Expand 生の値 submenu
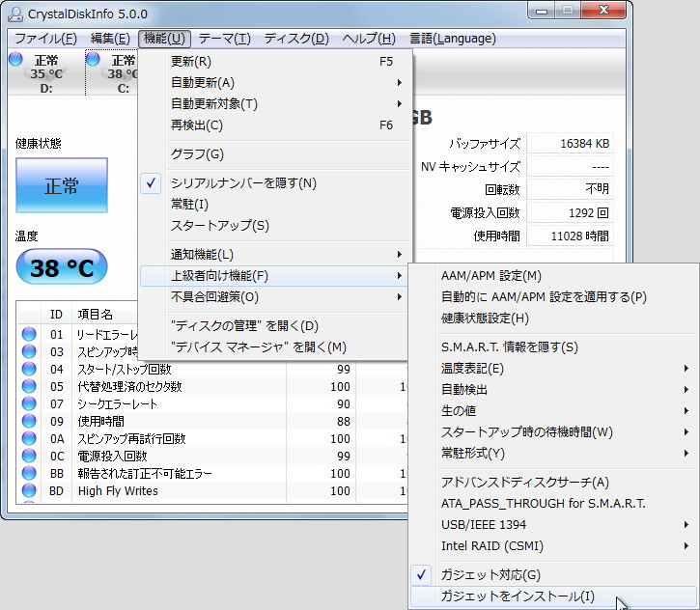The height and width of the screenshot is (610, 700). coord(553,411)
